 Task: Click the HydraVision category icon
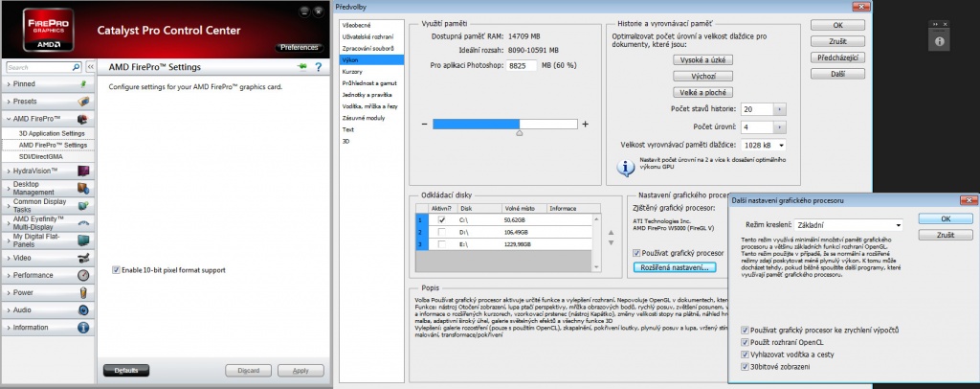(x=82, y=171)
